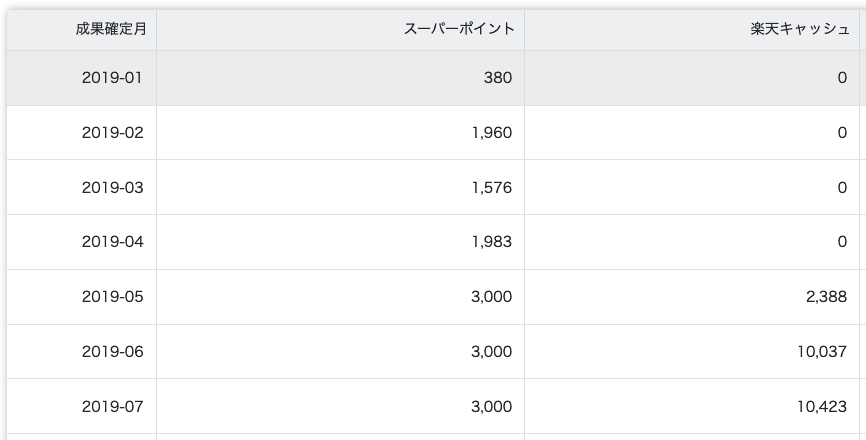
Task: Click the 380 super point value
Action: pyautogui.click(x=497, y=78)
